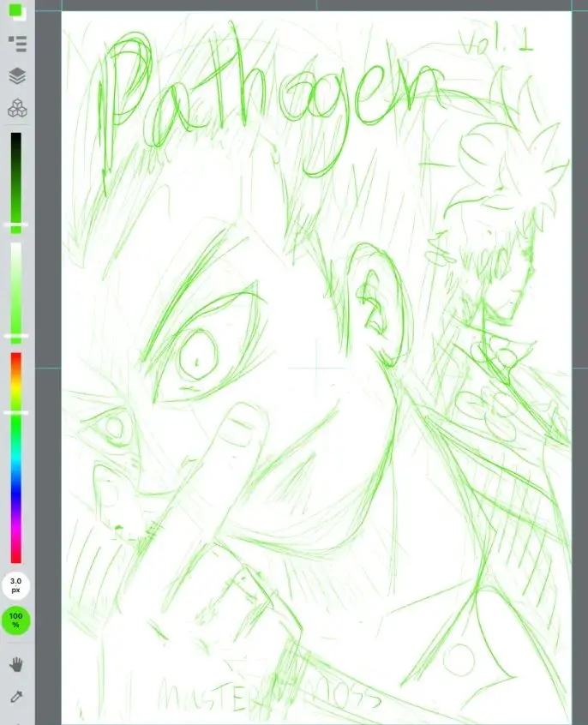Select the eyedropper color picker tool

(16, 696)
